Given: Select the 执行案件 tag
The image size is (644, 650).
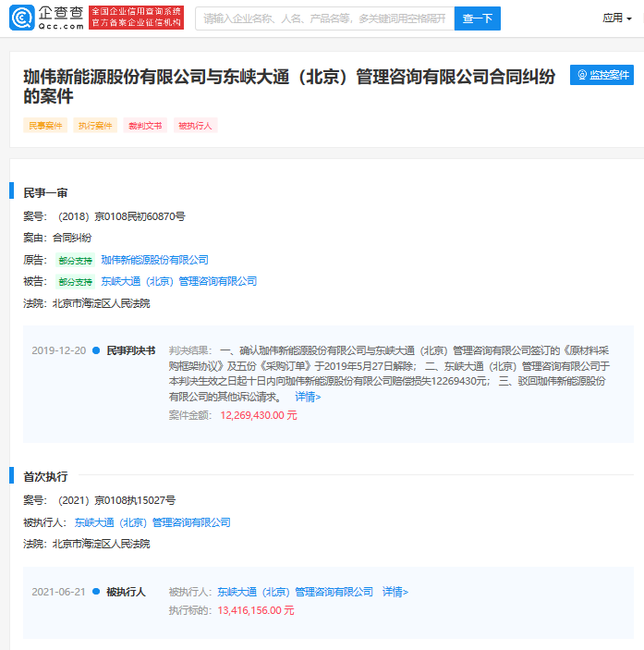Looking at the screenshot, I should point(95,126).
